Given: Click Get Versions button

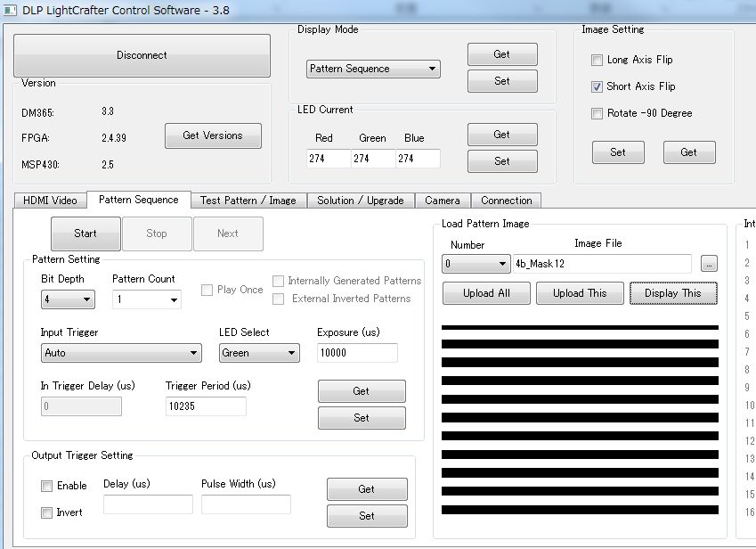Looking at the screenshot, I should [213, 135].
